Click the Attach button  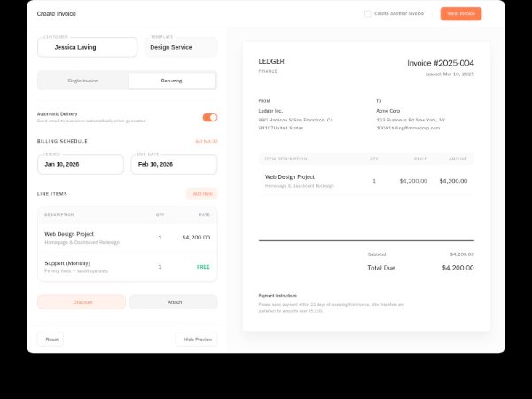click(174, 302)
